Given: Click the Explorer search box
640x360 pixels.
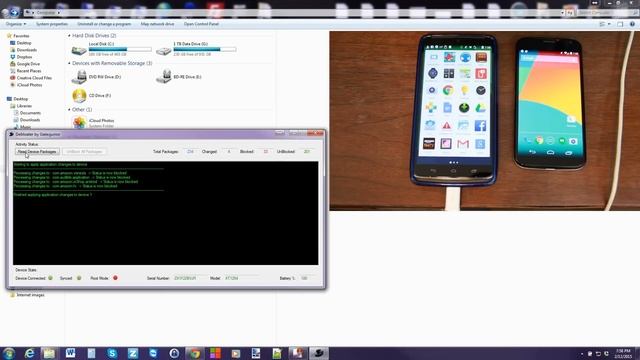Looking at the screenshot, I should [607, 13].
